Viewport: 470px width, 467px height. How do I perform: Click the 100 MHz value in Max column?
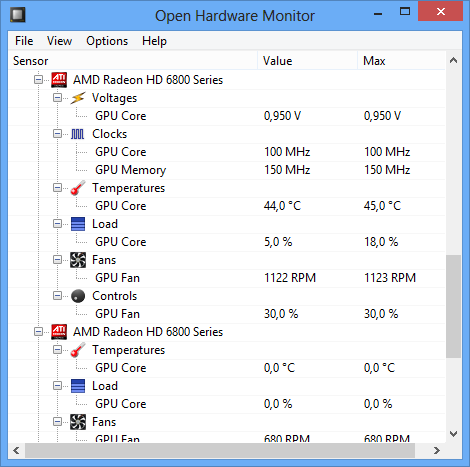pos(387,152)
